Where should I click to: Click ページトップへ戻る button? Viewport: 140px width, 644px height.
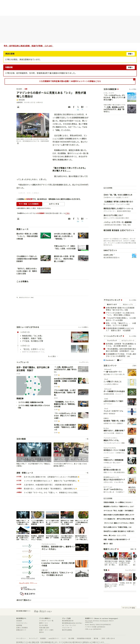click(x=129, y=608)
